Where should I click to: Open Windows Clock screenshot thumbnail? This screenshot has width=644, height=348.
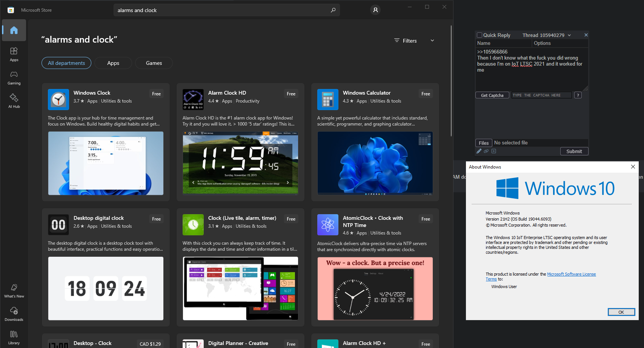[106, 163]
